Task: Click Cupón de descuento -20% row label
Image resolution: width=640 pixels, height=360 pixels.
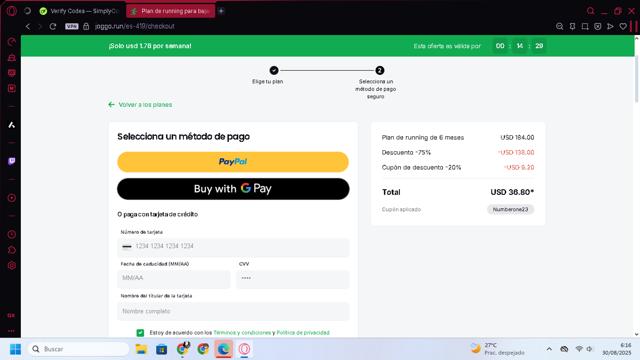Action: (x=421, y=167)
